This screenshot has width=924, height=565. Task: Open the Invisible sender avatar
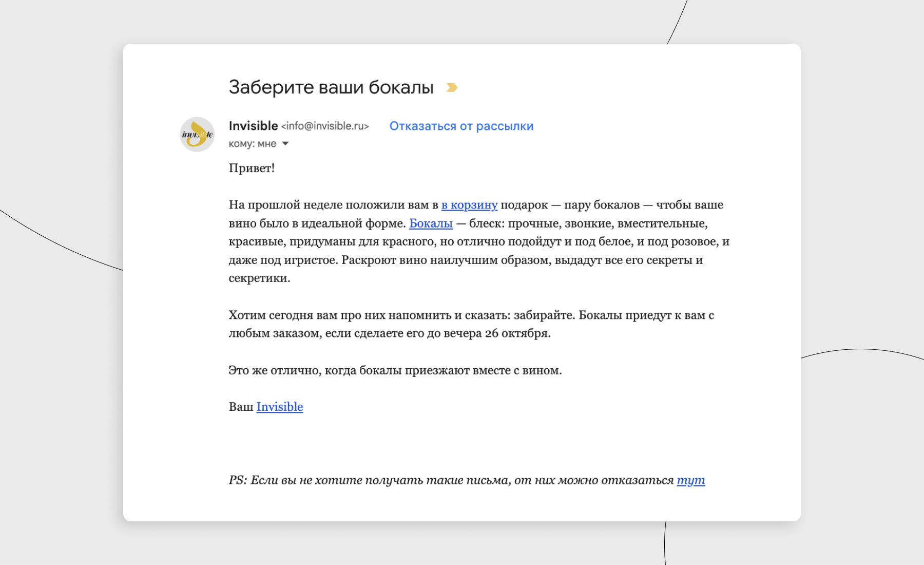197,135
